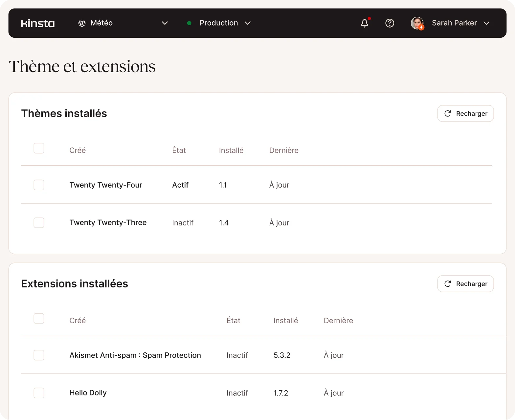Click the Kinsta logo
515x420 pixels.
pos(38,23)
